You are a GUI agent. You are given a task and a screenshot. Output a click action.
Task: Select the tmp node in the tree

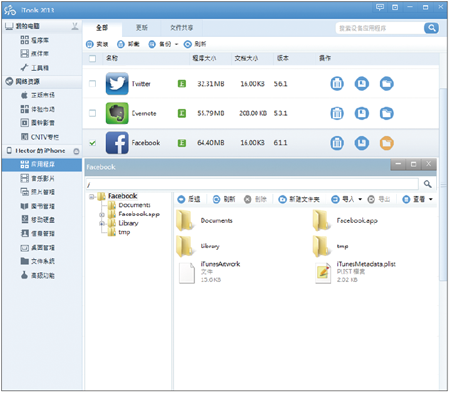pos(124,232)
